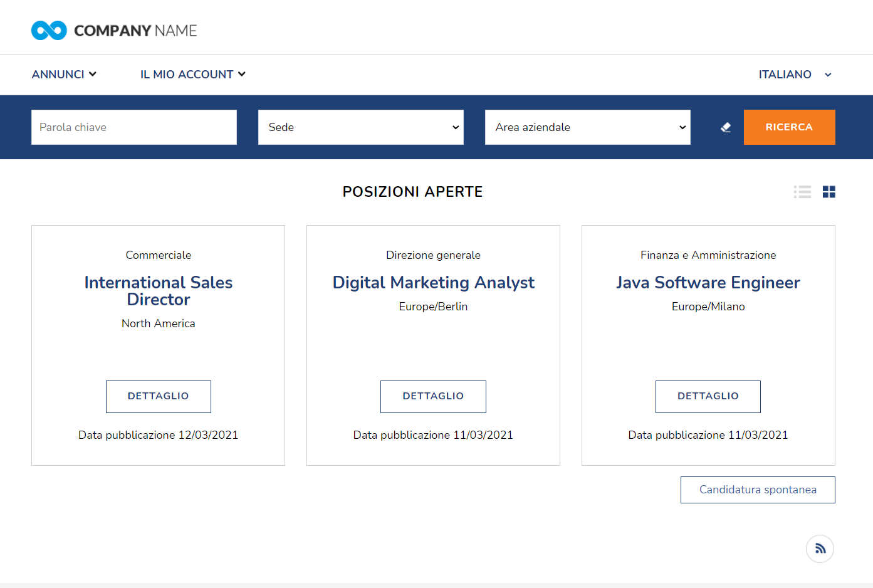Click the COMPANY NAME text
The width and height of the screenshot is (873, 588).
135,31
